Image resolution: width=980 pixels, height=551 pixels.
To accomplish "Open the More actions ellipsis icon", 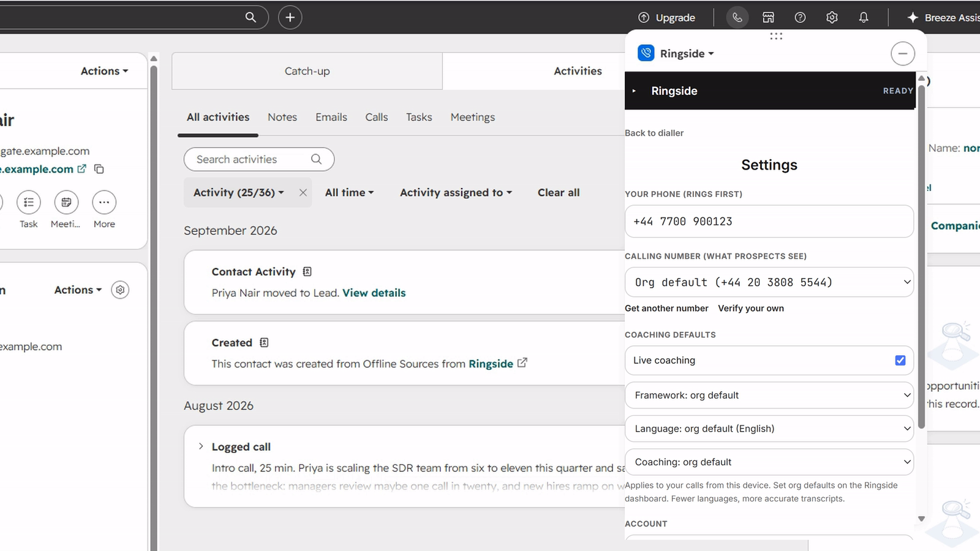I will [104, 202].
